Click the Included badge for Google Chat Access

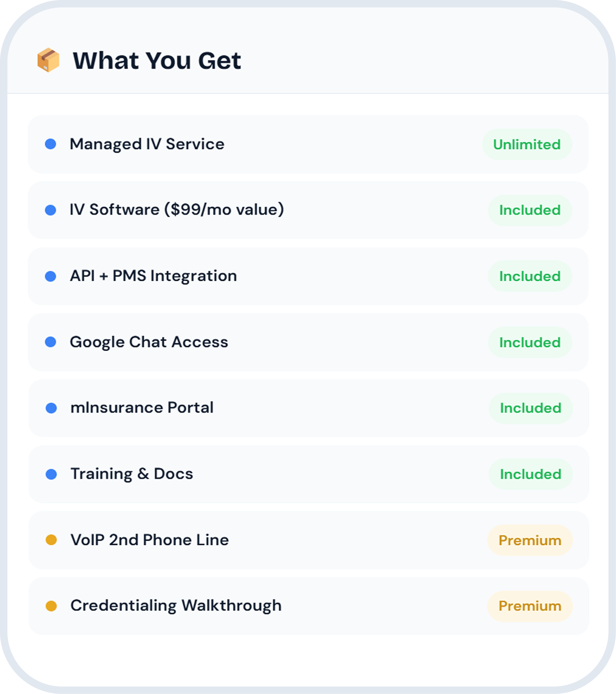[x=530, y=343]
